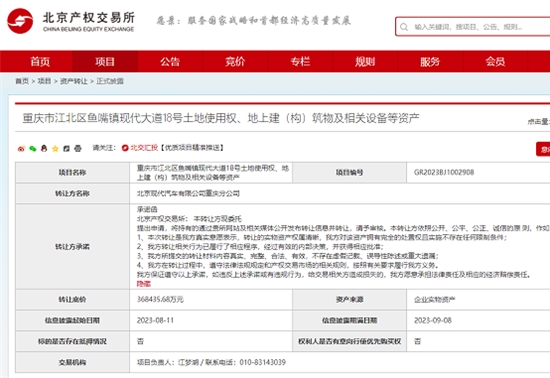Select transferor name 北京现代汽车有限公司重庆分公司

(x=188, y=193)
